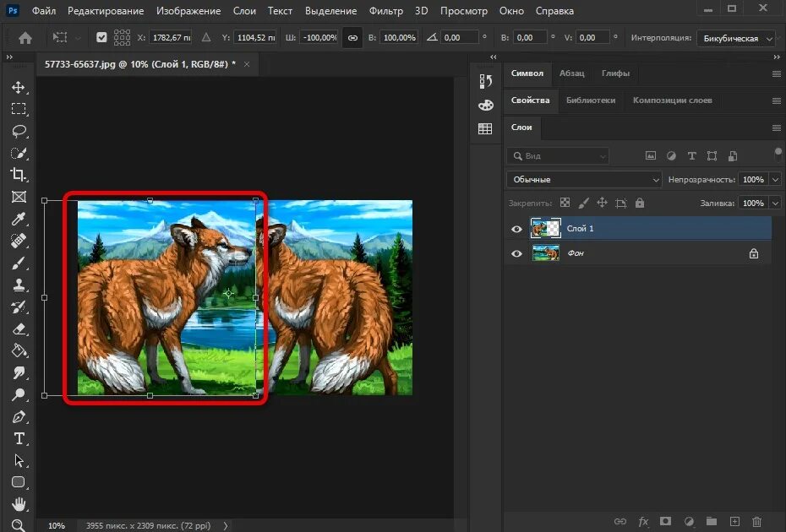Open the Color palette panel icon

point(485,106)
